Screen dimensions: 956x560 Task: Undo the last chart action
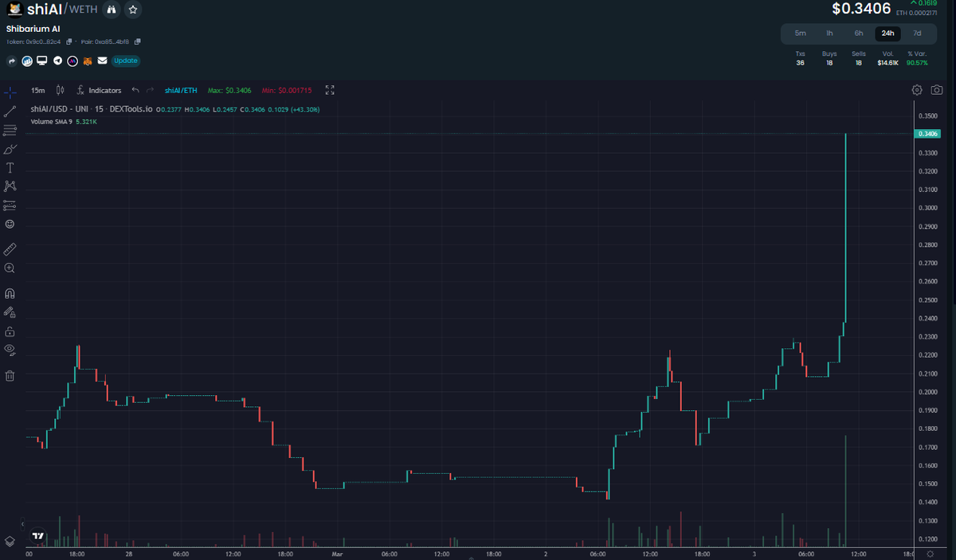click(x=135, y=91)
